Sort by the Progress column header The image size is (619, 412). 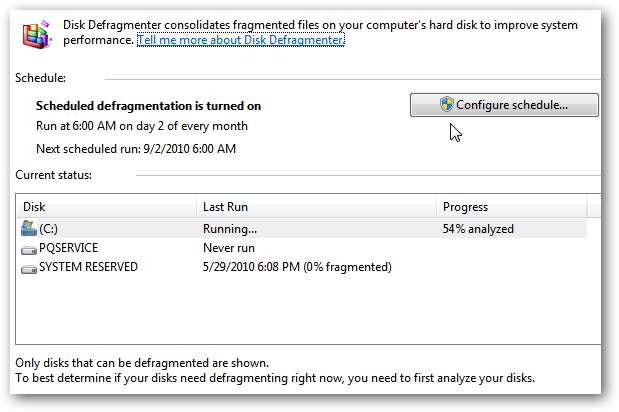tap(510, 207)
